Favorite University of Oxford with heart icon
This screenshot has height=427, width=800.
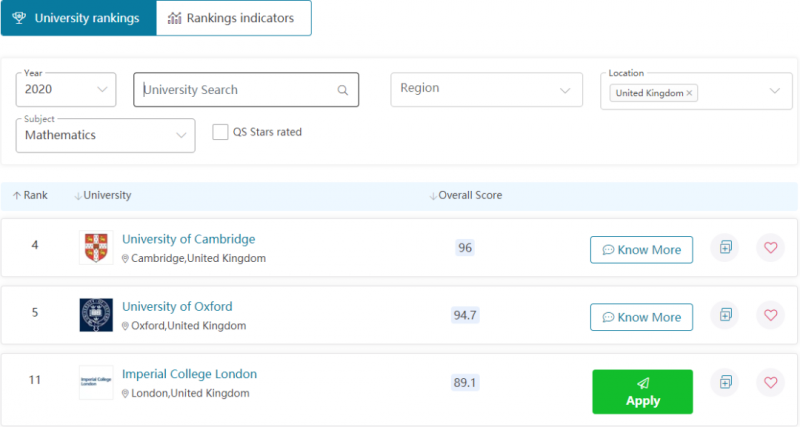coord(770,315)
